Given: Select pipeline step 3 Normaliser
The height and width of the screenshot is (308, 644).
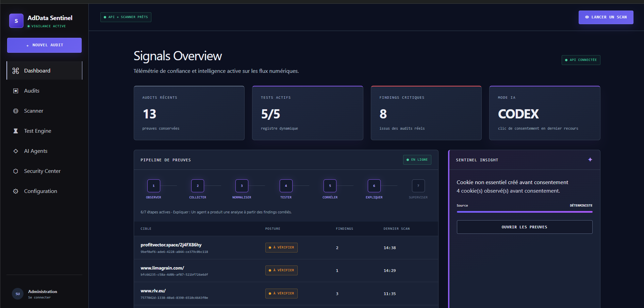Looking at the screenshot, I should coord(242,186).
